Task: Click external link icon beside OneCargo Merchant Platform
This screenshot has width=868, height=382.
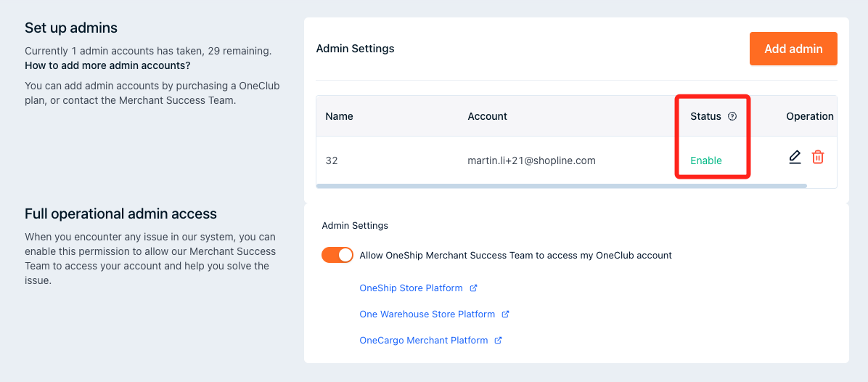Action: click(499, 341)
